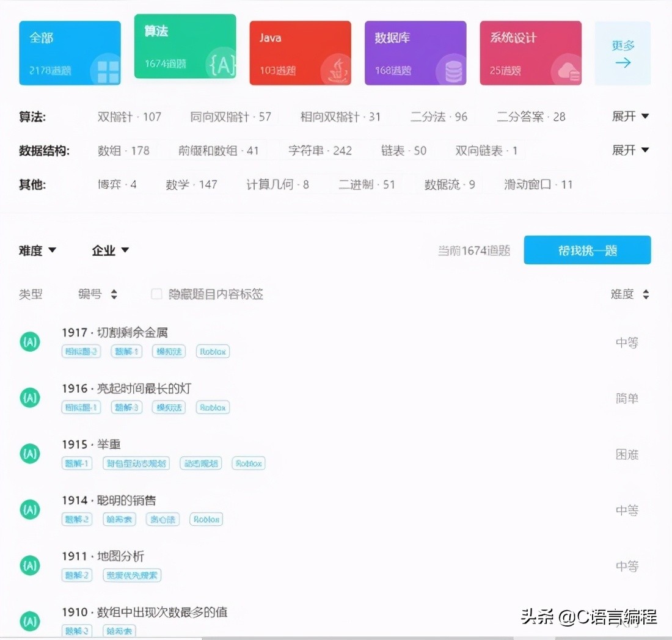Click the green {A} icon beside problem 1917
Viewport: 672px width, 640px height.
[29, 342]
